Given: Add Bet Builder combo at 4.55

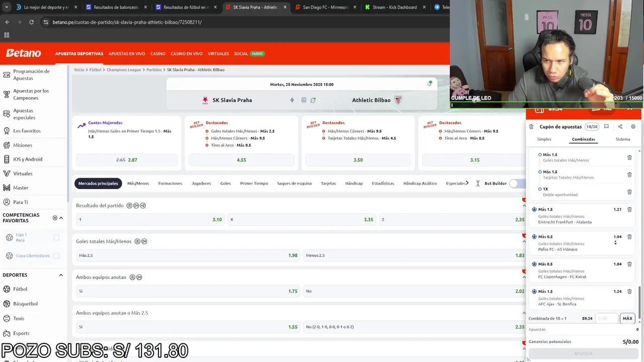Looking at the screenshot, I should coord(242,160).
